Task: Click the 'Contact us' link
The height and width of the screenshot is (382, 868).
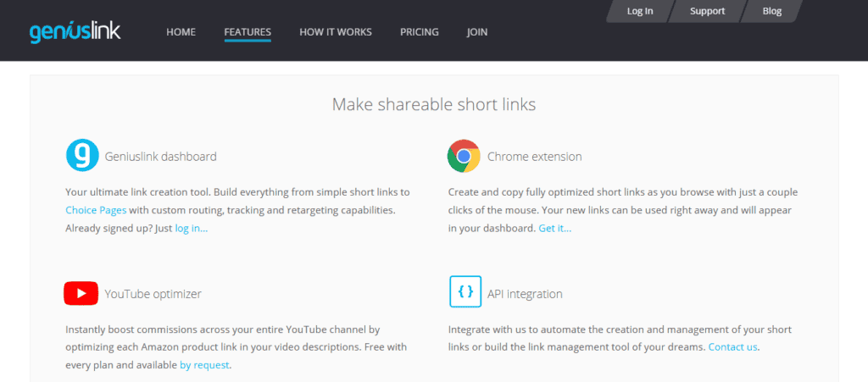Action: coord(733,347)
